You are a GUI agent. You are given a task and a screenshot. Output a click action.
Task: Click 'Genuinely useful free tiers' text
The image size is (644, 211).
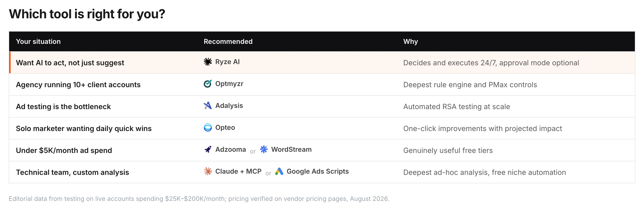click(448, 151)
